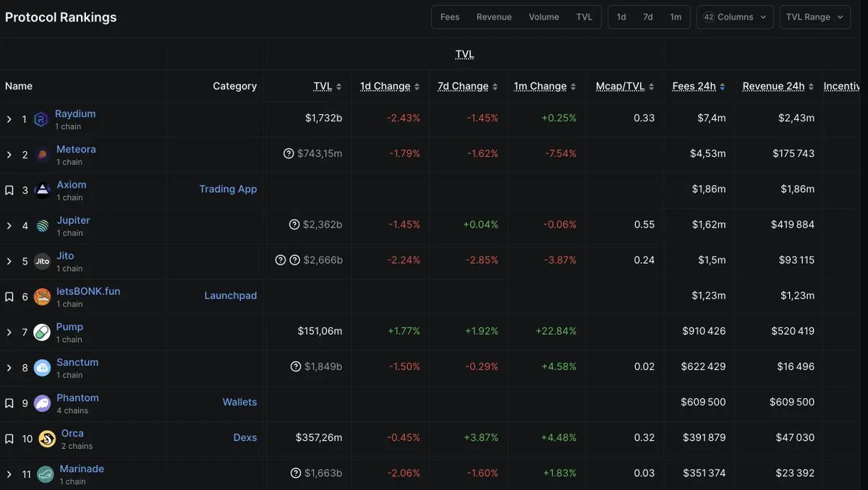Open the Marinade protocol link

[82, 468]
